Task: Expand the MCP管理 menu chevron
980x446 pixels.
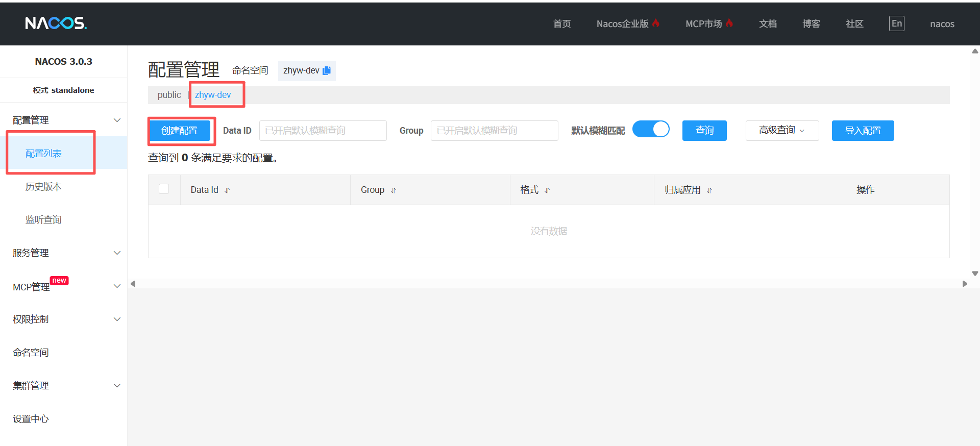Action: click(117, 286)
